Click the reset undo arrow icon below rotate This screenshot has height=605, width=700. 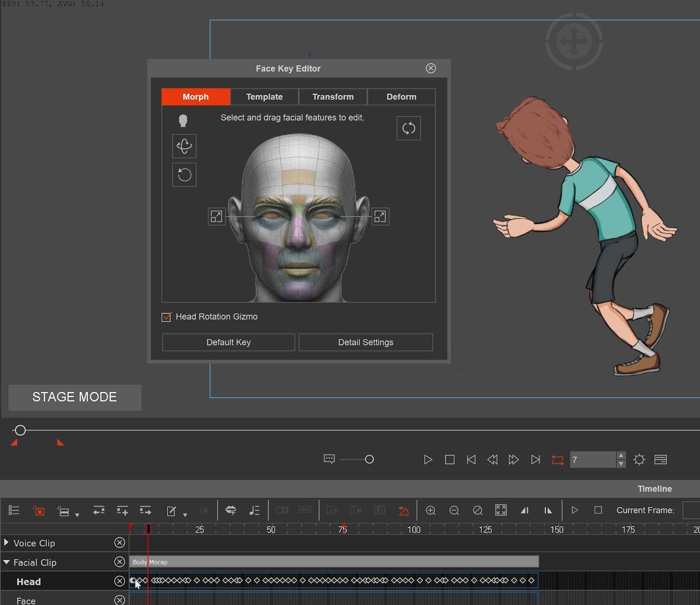pos(184,175)
